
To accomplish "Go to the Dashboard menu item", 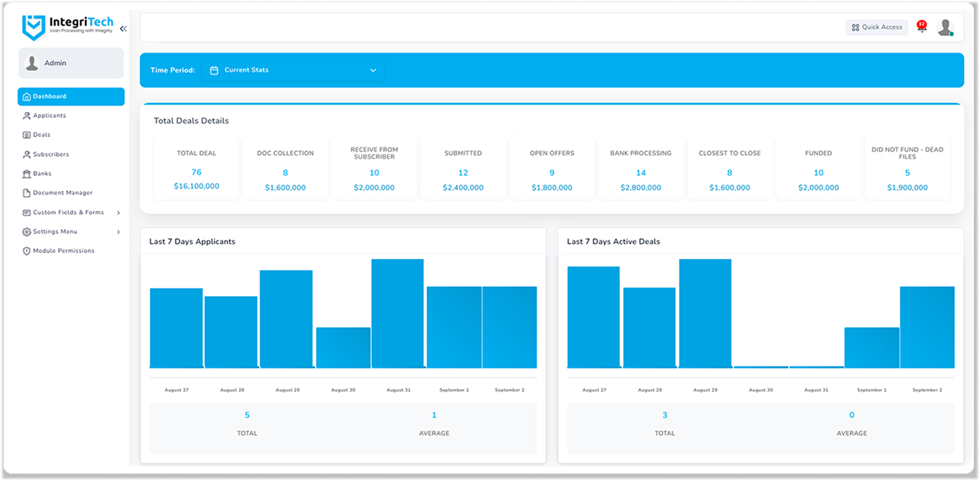I will pyautogui.click(x=71, y=97).
